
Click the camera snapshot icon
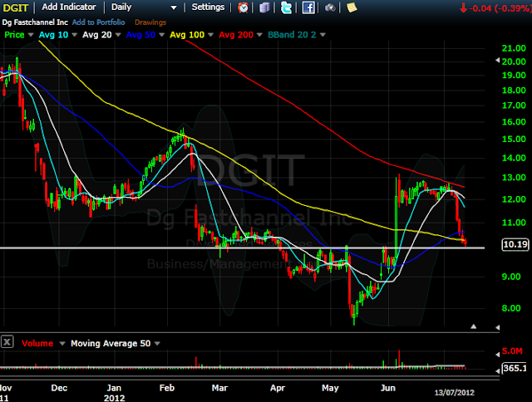(330, 7)
